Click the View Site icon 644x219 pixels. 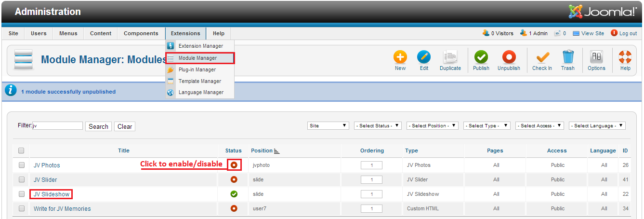click(x=576, y=33)
